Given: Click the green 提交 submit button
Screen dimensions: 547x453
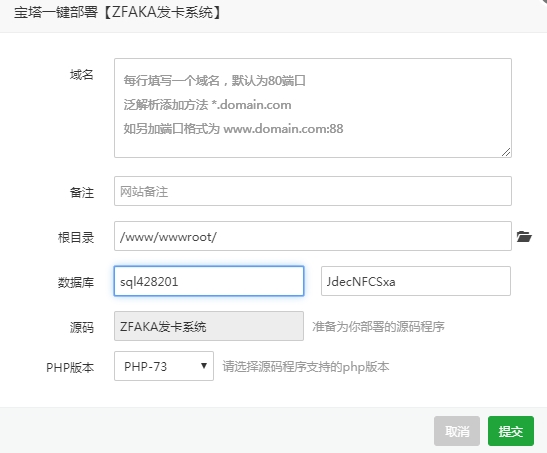Looking at the screenshot, I should click(x=511, y=431).
